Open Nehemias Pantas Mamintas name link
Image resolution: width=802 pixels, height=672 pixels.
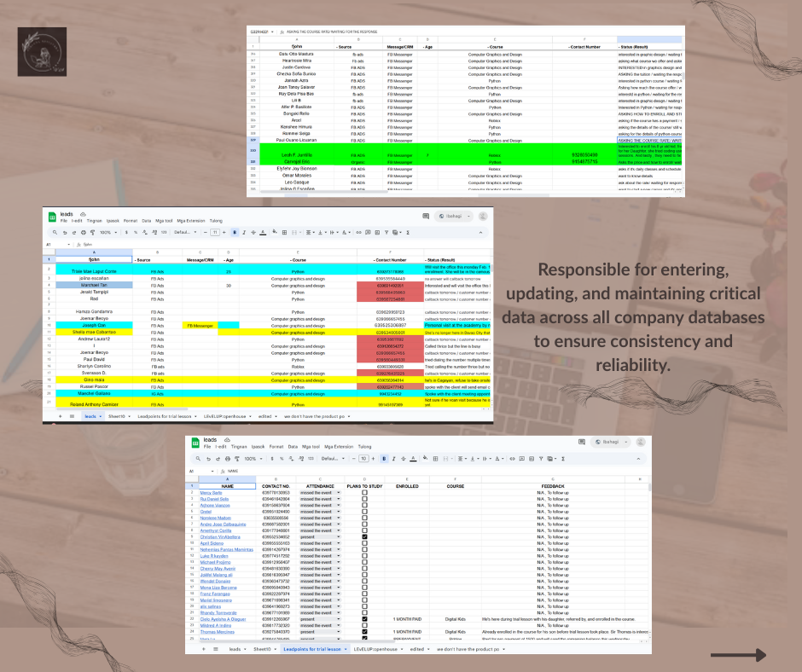coord(227,550)
